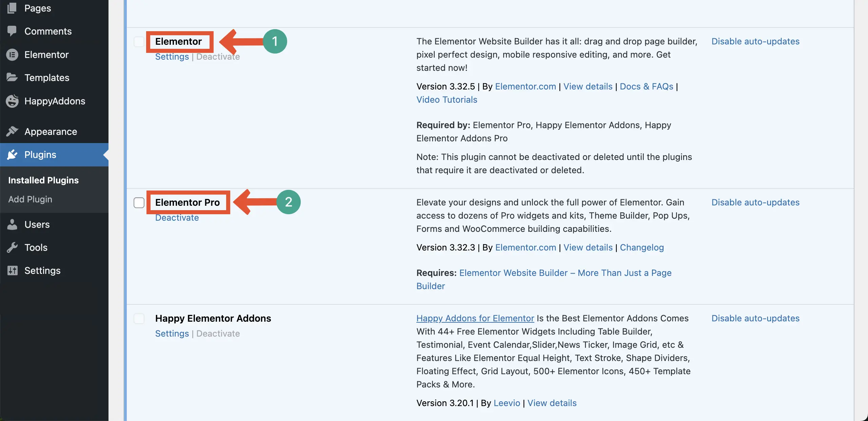
Task: Switch to Installed Plugins view
Action: 43,180
